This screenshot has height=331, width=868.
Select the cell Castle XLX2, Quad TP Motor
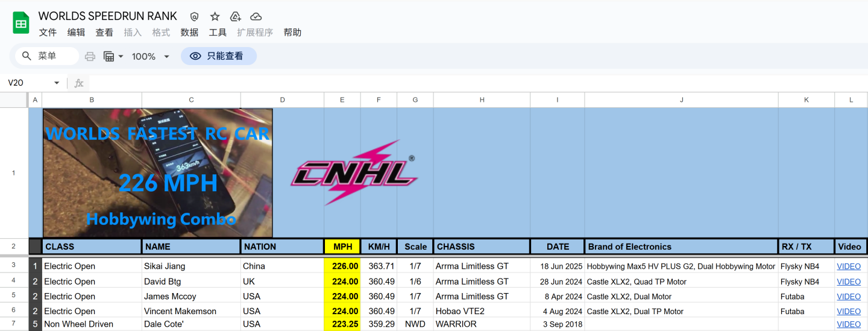pyautogui.click(x=682, y=282)
